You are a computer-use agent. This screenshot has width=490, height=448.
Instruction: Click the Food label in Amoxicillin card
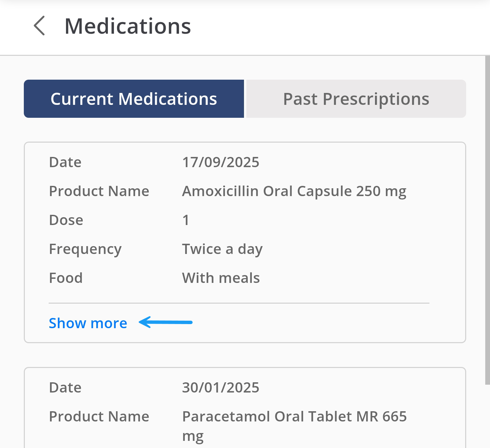coord(66,278)
